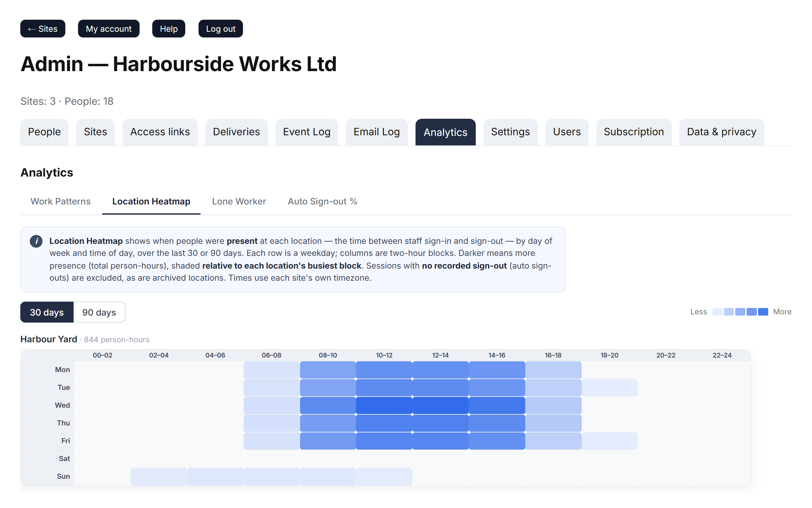The height and width of the screenshot is (508, 812).
Task: Open the Auto Sign-out % sub-tab
Action: (x=322, y=202)
